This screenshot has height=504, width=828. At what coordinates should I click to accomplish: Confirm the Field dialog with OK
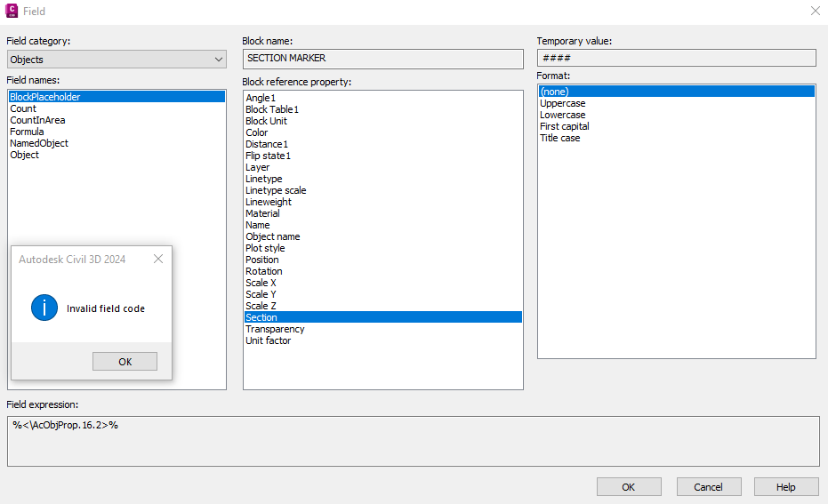coord(629,486)
